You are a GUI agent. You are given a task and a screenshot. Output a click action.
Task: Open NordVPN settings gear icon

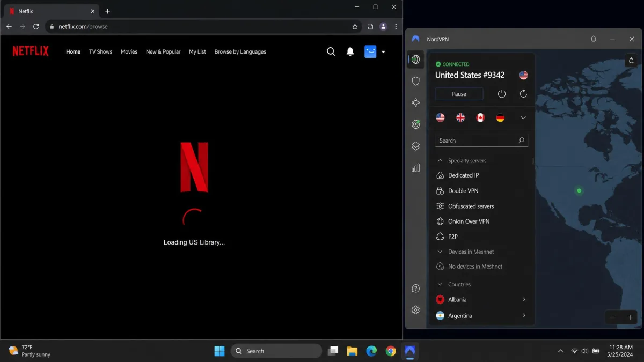415,310
